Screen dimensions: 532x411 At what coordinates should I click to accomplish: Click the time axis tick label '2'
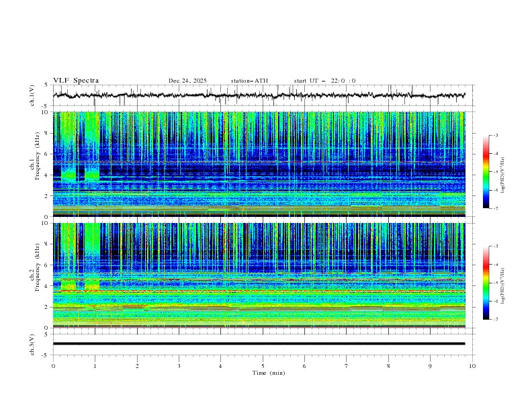[137, 366]
